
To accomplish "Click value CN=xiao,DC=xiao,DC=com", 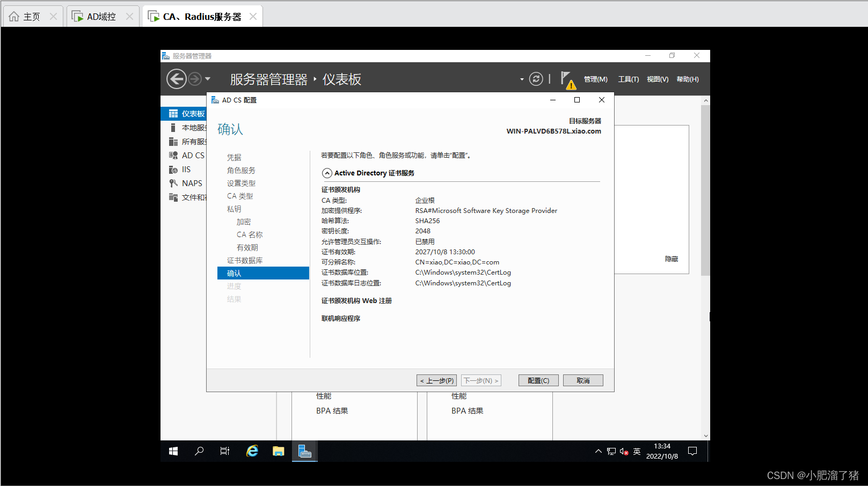I will pyautogui.click(x=457, y=262).
